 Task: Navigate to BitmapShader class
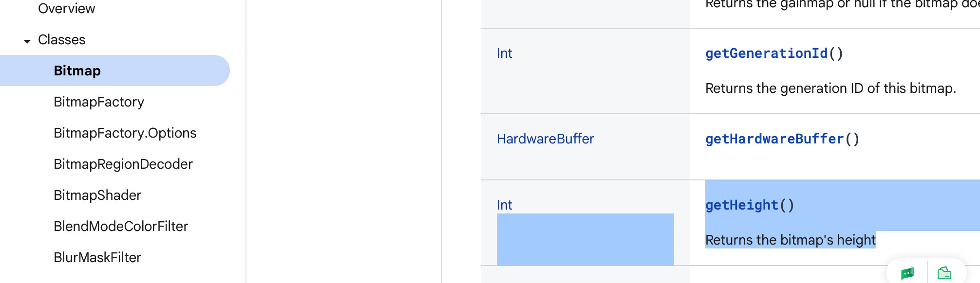(97, 195)
